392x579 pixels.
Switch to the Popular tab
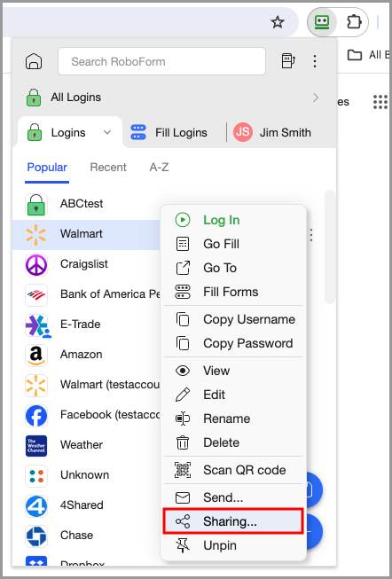(x=47, y=168)
